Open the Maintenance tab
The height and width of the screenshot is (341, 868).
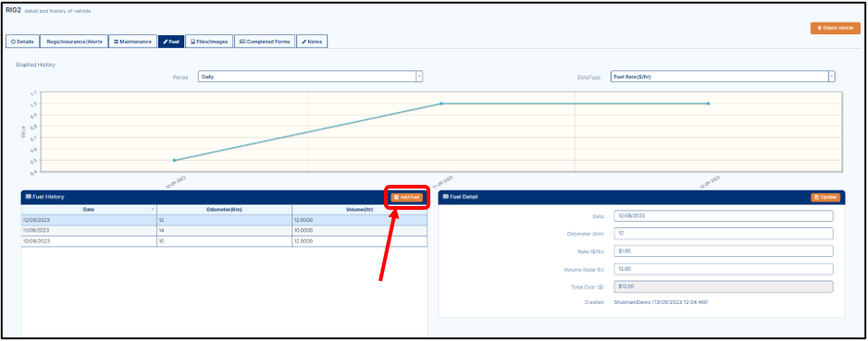(x=133, y=42)
